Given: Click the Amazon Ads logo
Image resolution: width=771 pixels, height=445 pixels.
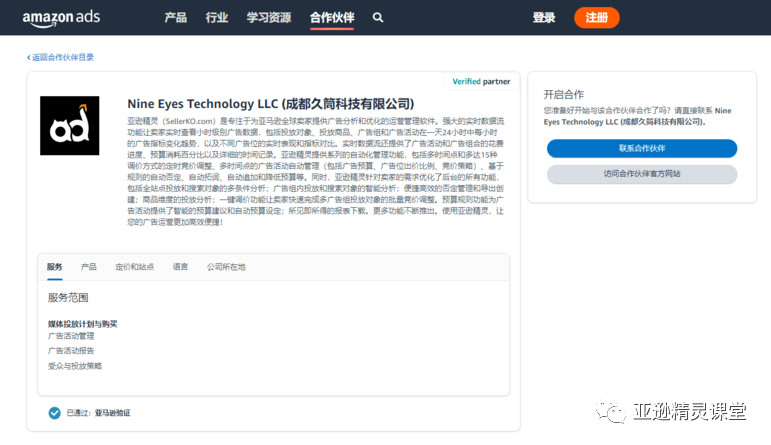Looking at the screenshot, I should (x=64, y=18).
